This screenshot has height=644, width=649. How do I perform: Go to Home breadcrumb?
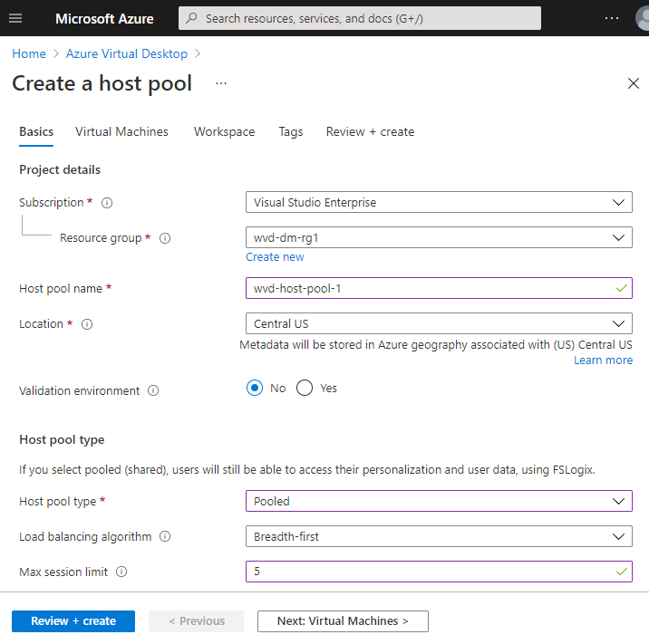click(29, 53)
